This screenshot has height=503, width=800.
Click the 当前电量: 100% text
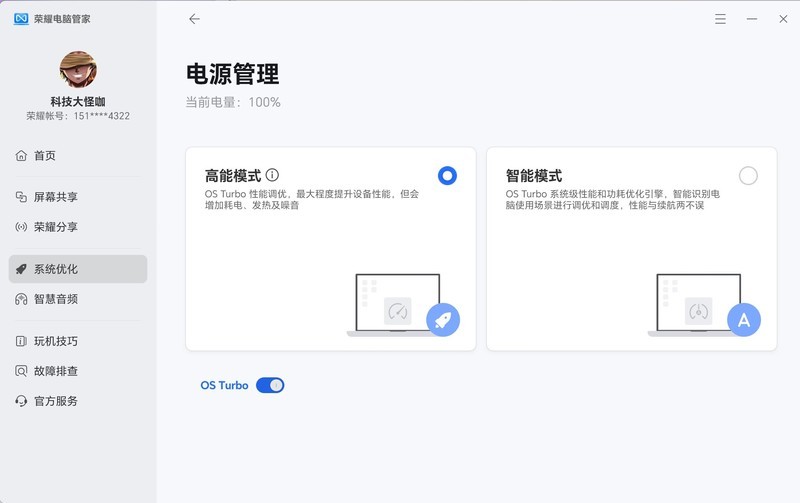pyautogui.click(x=233, y=102)
